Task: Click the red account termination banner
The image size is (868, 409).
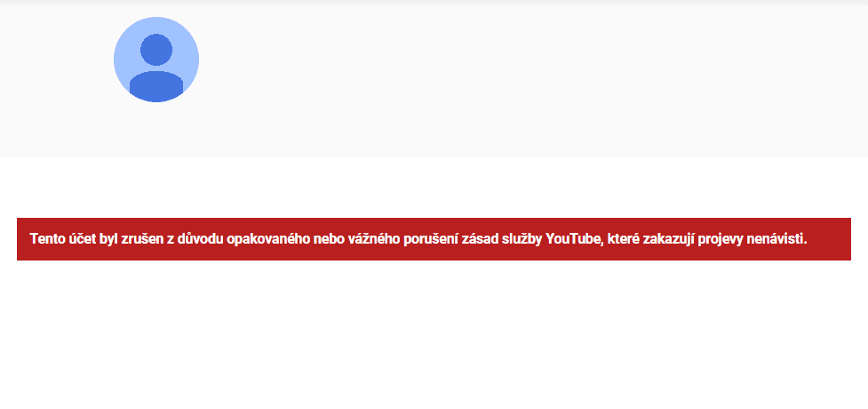Action: (434, 239)
